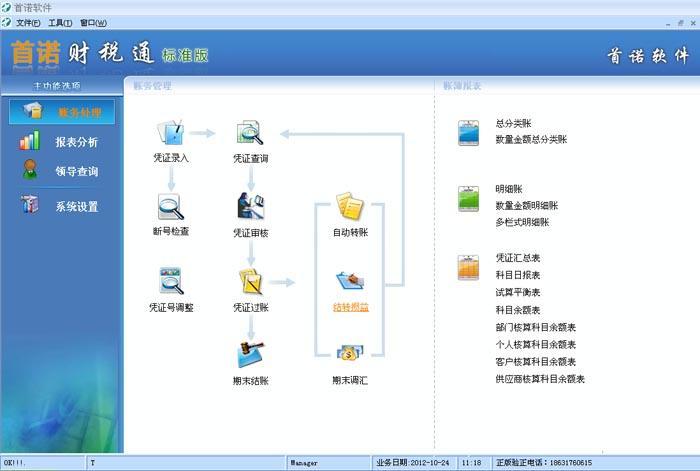
Task: Launch the 自动转账 auto transfer icon
Action: 350,207
